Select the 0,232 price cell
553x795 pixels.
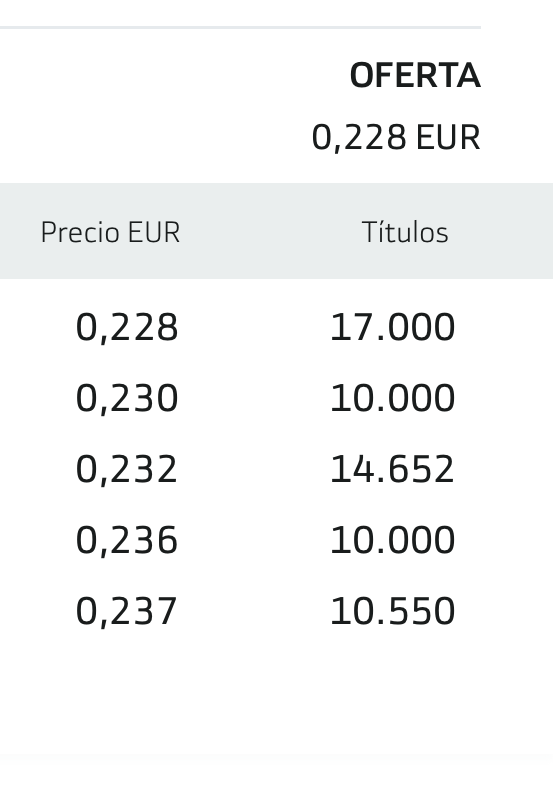pyautogui.click(x=127, y=469)
